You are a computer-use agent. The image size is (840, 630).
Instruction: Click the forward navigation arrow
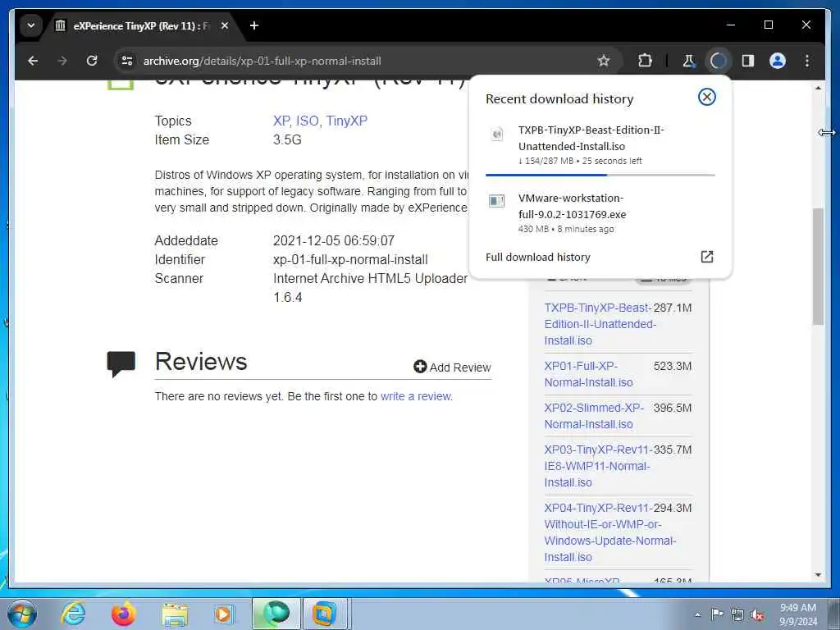62,61
